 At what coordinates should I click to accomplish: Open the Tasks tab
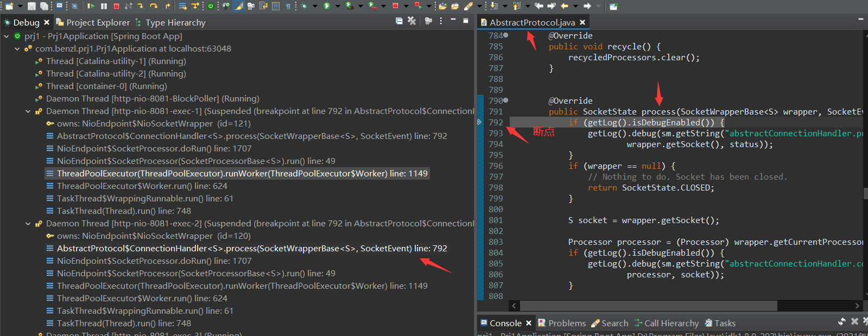click(720, 323)
